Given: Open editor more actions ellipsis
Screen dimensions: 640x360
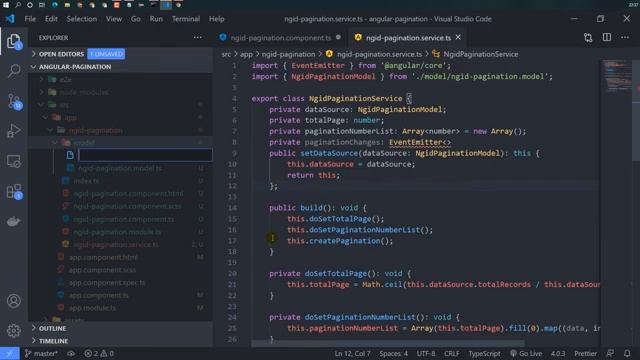Looking at the screenshot, I should pyautogui.click(x=625, y=38).
